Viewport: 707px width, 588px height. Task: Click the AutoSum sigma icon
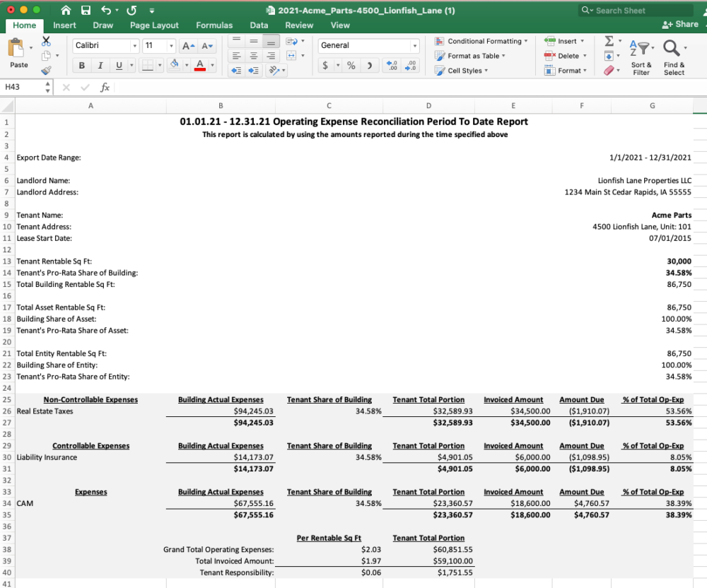tap(609, 41)
